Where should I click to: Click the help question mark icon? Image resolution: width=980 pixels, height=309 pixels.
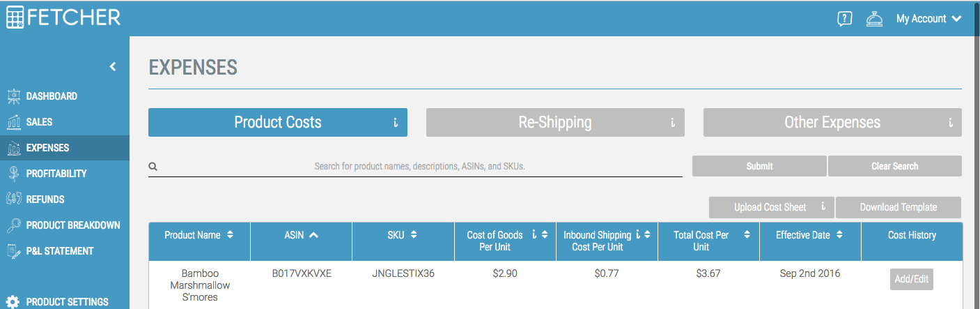[844, 19]
